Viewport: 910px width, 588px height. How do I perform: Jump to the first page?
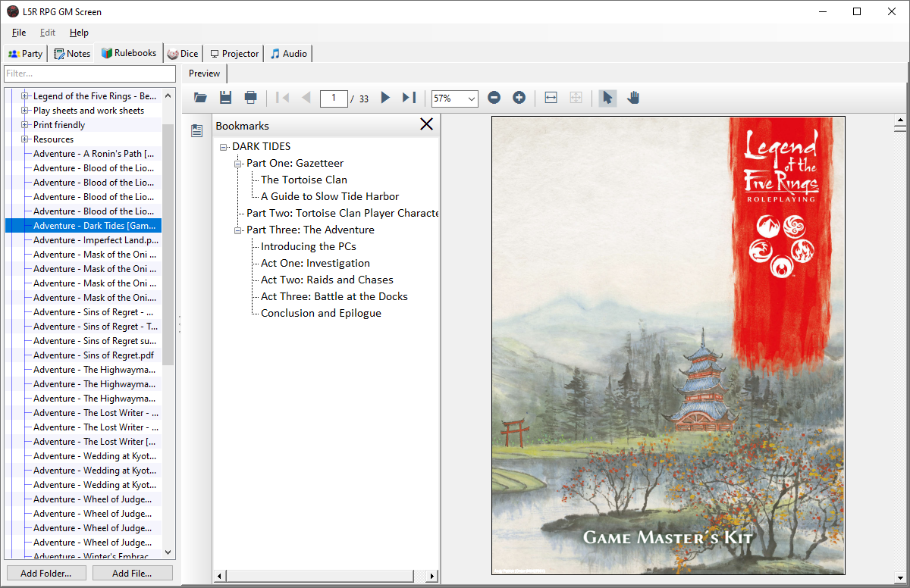tap(282, 98)
